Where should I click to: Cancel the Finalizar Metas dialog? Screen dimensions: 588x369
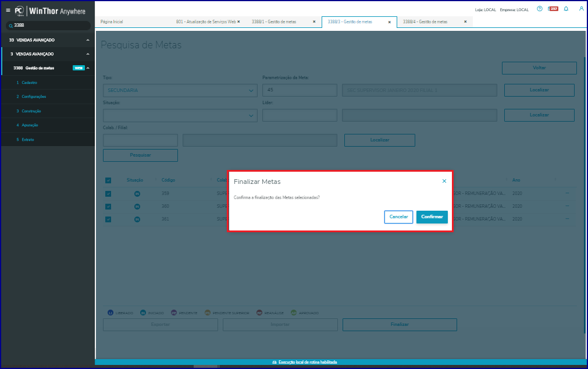398,217
